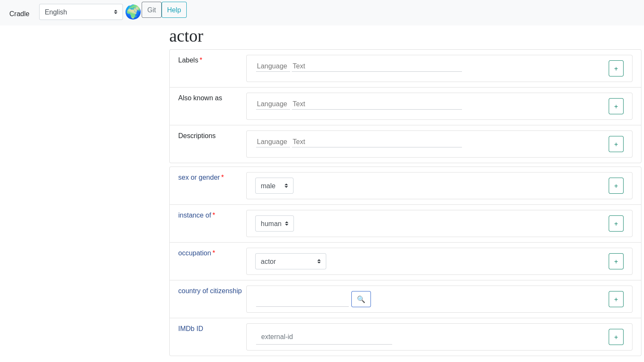Focus the Labels Text field
This screenshot has height=362, width=644.
pos(377,66)
